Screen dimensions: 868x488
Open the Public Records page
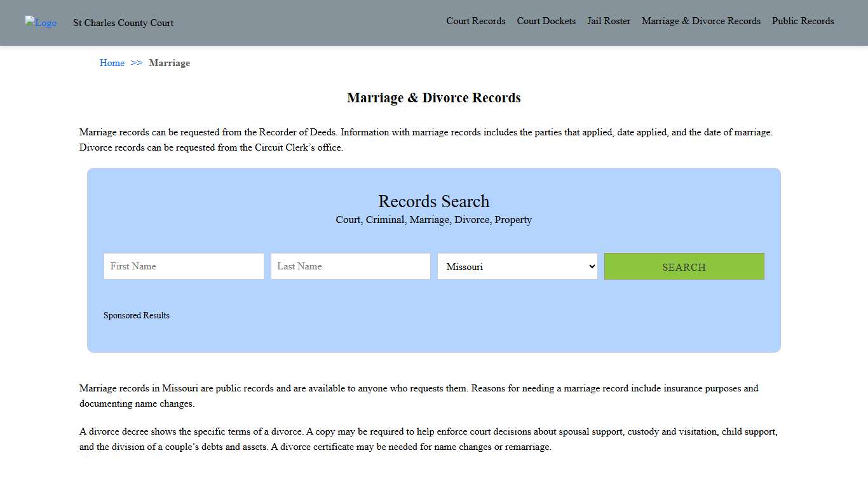point(803,21)
